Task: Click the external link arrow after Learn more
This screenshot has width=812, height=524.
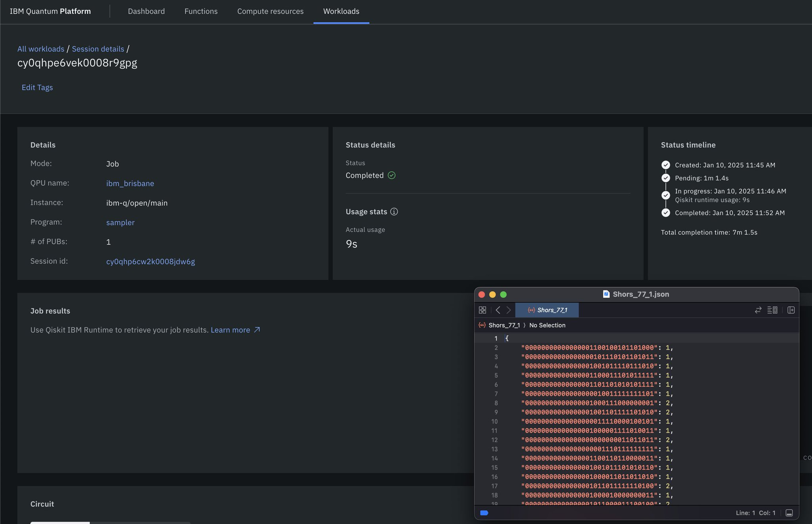Action: click(x=257, y=330)
